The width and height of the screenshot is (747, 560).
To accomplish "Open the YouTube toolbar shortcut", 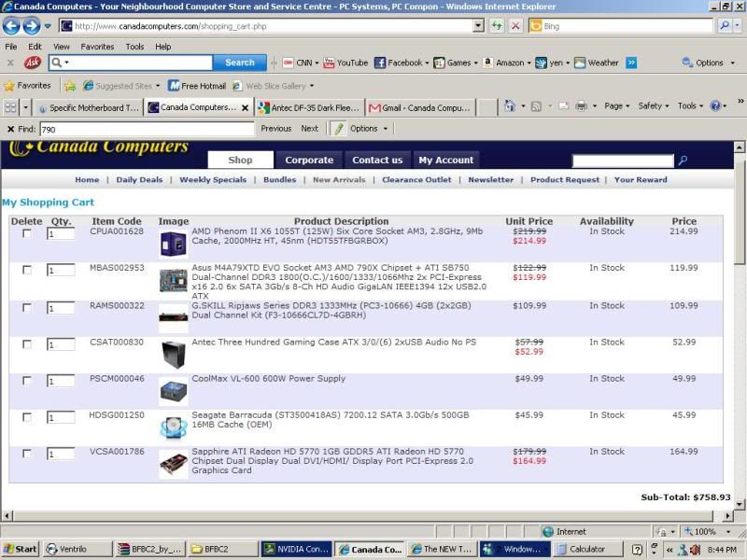I will tap(345, 63).
